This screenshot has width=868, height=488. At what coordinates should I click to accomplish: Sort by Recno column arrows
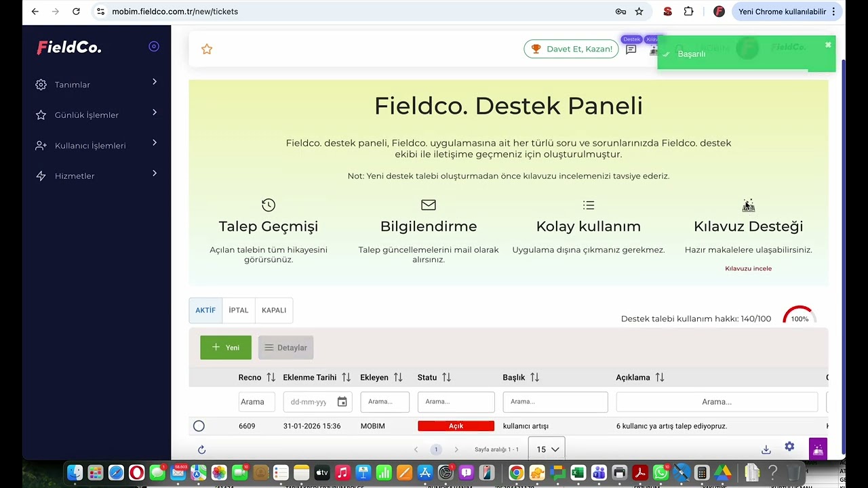coord(271,378)
